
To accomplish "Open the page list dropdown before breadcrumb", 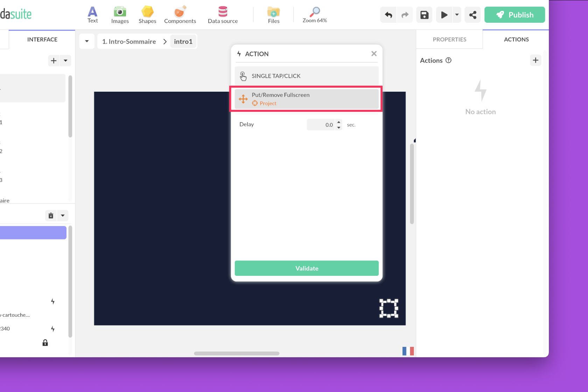I will point(87,41).
